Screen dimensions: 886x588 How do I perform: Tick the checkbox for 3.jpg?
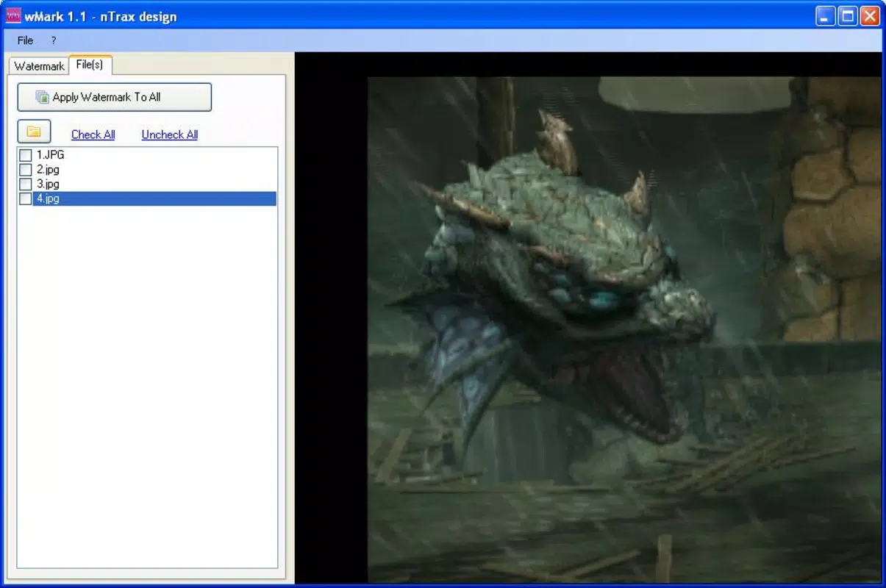(x=26, y=184)
